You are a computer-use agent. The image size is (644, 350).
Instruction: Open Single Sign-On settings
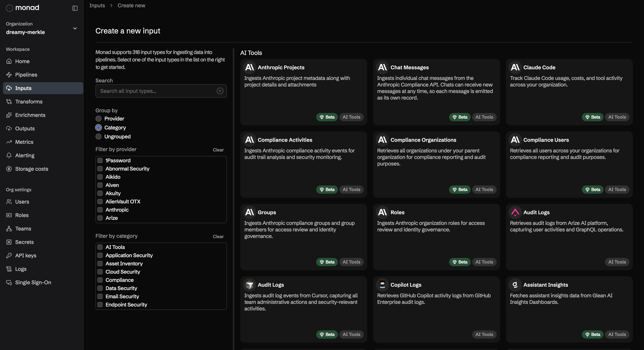(x=43, y=282)
